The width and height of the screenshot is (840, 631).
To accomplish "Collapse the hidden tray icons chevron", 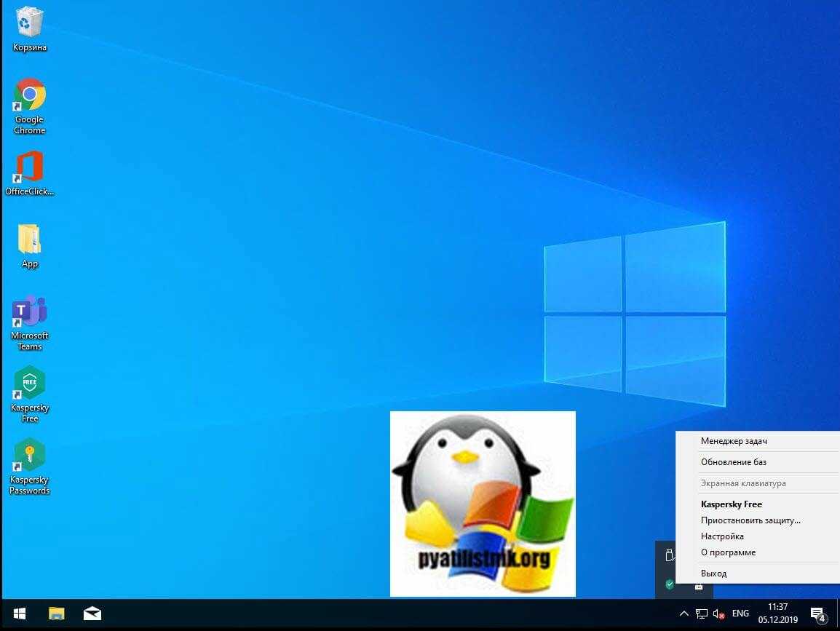I will click(x=684, y=614).
